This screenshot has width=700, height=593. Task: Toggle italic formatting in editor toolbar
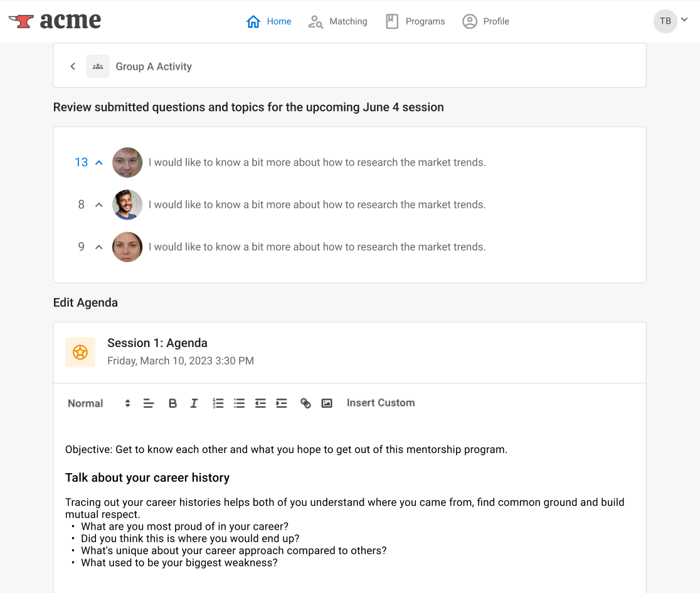[x=194, y=403]
